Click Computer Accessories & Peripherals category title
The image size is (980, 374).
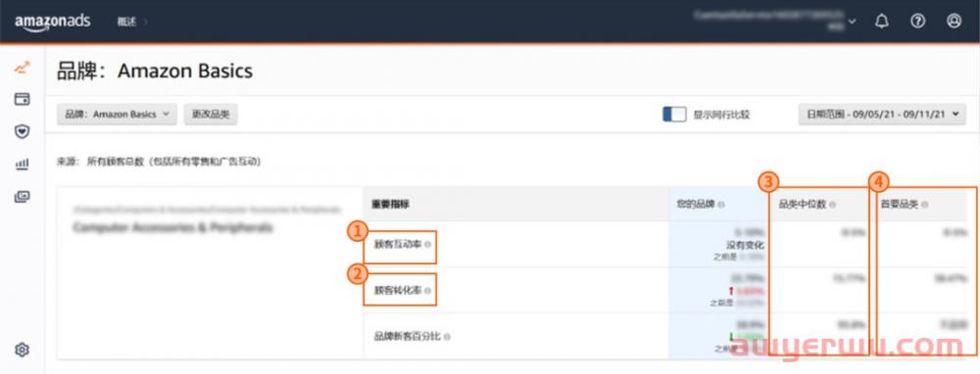[x=173, y=228]
